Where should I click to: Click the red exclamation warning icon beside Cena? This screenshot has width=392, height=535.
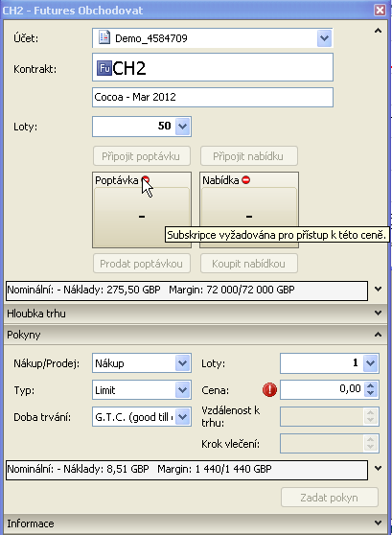[x=269, y=389]
